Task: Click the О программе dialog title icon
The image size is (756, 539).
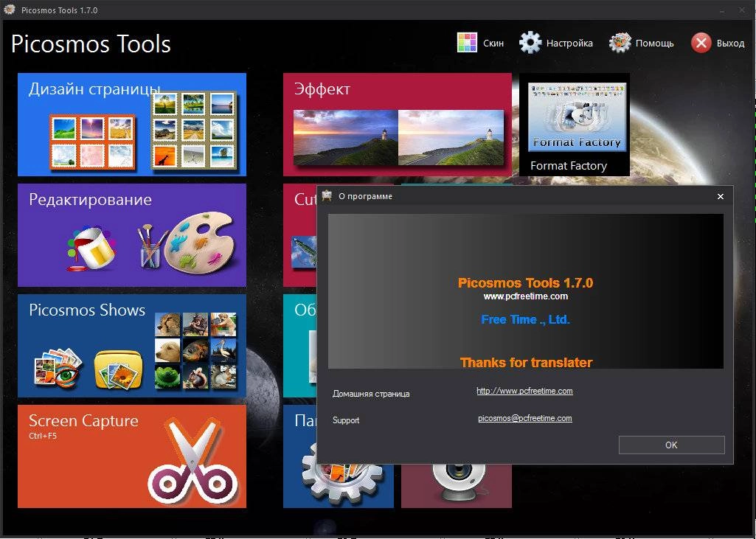Action: tap(327, 195)
